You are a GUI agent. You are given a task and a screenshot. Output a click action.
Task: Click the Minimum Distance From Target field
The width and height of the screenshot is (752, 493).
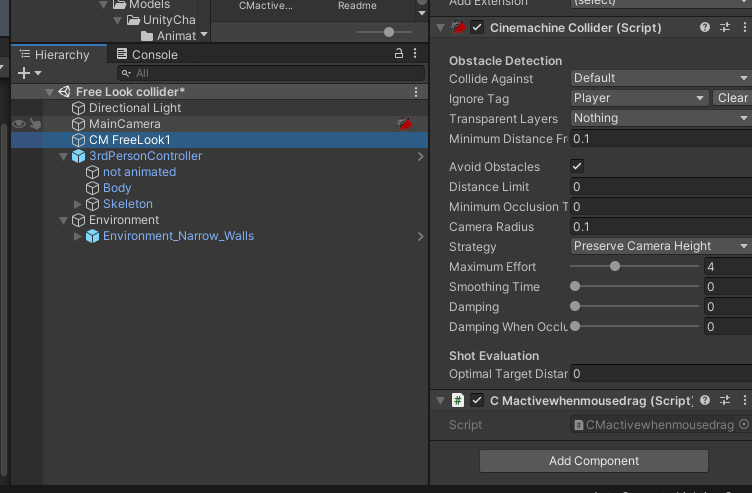[661, 139]
